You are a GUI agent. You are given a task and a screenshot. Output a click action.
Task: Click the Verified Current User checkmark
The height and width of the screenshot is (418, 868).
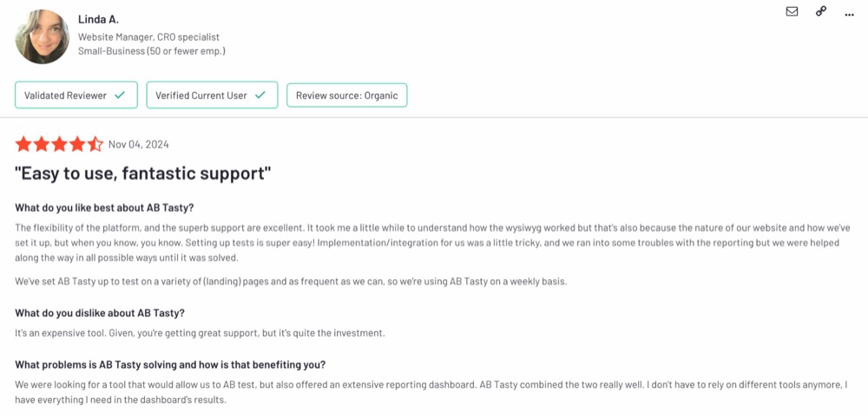(260, 95)
